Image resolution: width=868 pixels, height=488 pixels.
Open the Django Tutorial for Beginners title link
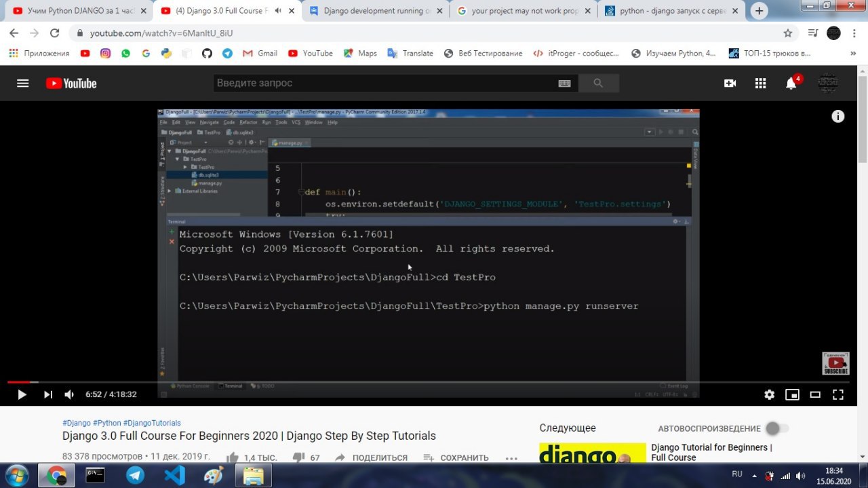[711, 452]
